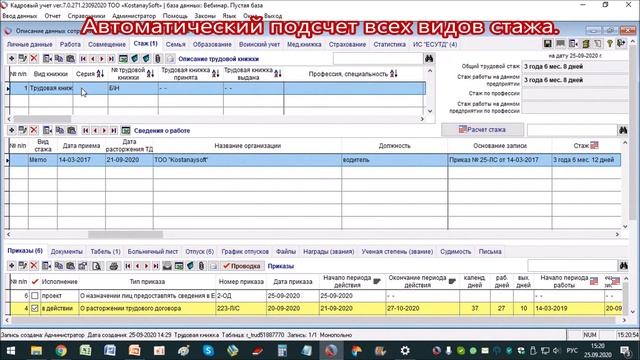Click calendar icon in Стаж column header
The width and height of the screenshot is (640, 360).
(x=594, y=145)
